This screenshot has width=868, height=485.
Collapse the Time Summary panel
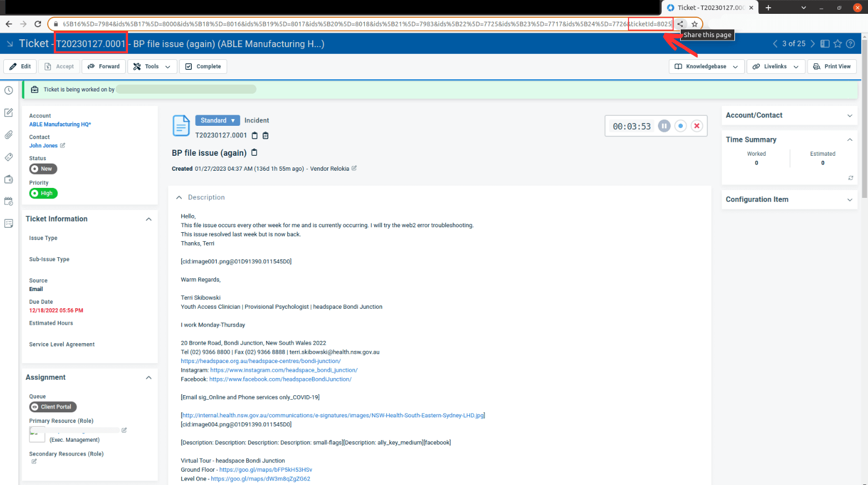(850, 140)
